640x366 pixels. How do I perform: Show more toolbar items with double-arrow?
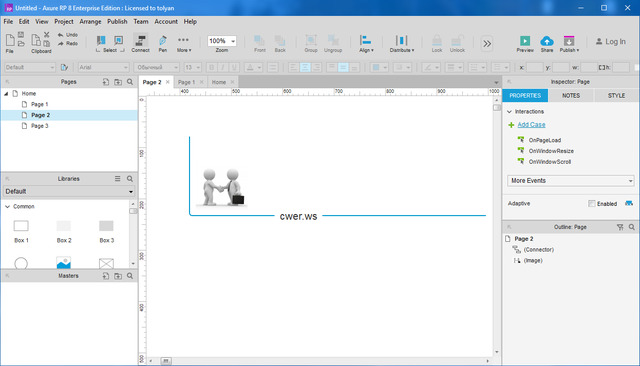pos(487,43)
